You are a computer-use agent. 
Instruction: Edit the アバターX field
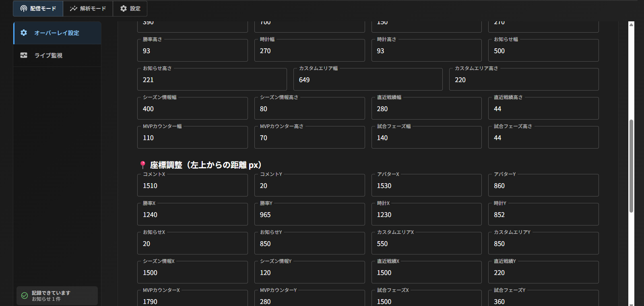click(427, 185)
